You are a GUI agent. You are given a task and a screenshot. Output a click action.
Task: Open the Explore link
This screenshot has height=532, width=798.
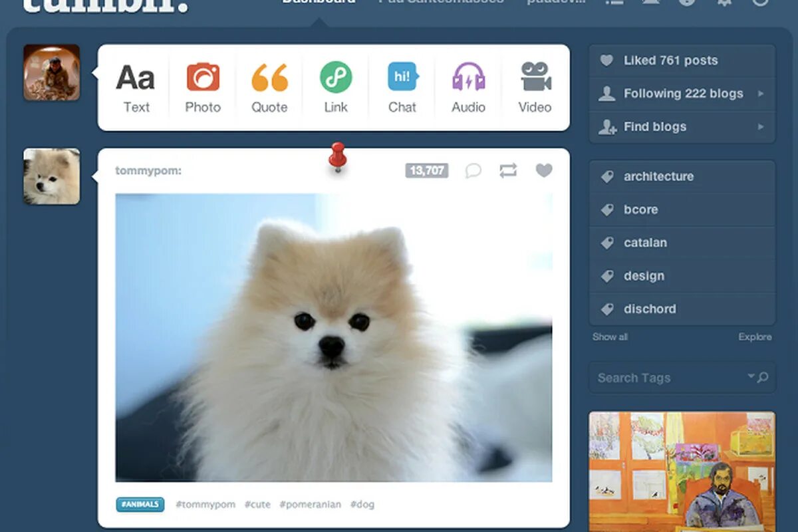755,336
